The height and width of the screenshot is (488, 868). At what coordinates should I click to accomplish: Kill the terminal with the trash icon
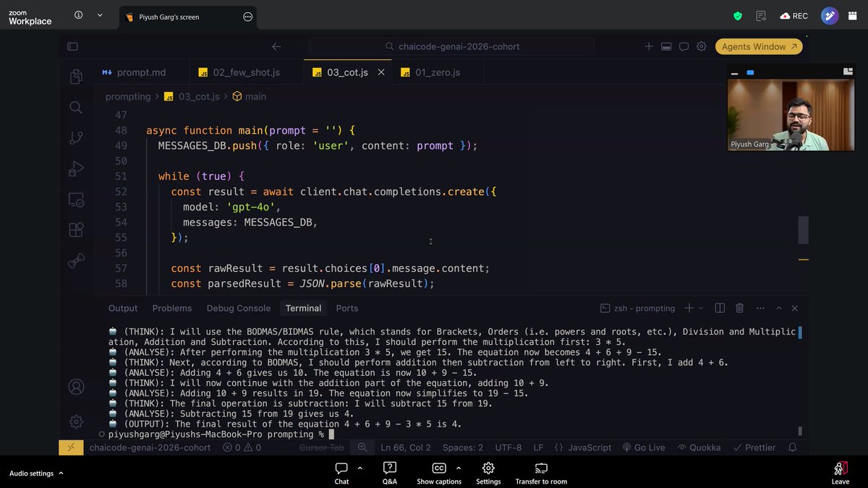tap(739, 308)
